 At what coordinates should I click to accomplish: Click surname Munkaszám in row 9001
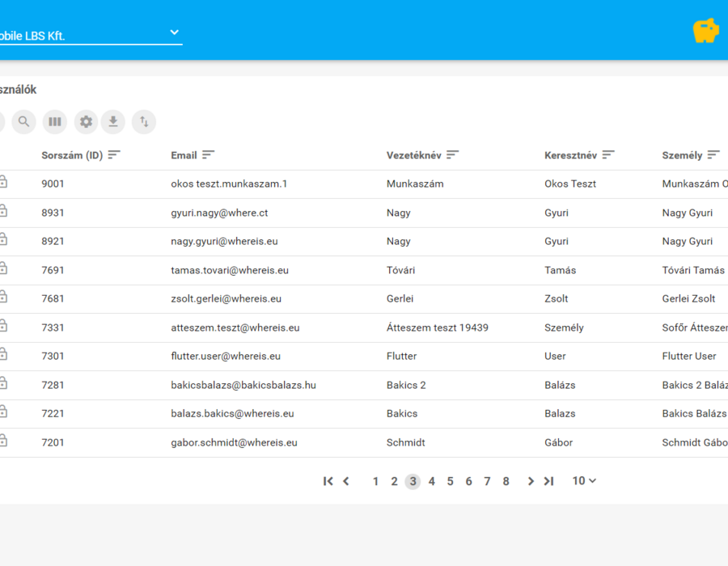pyautogui.click(x=415, y=184)
